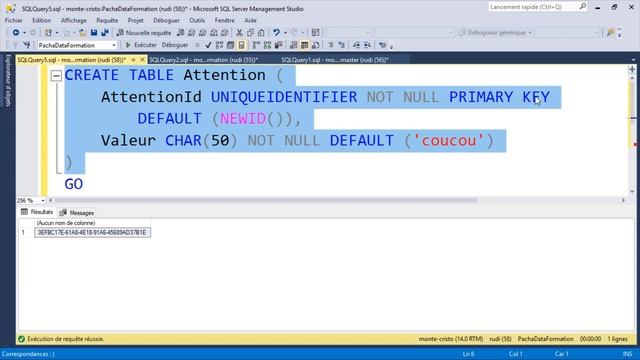The image size is (640, 360).
Task: Start debugging with the Déboguer toolbar button
Action: (175, 45)
